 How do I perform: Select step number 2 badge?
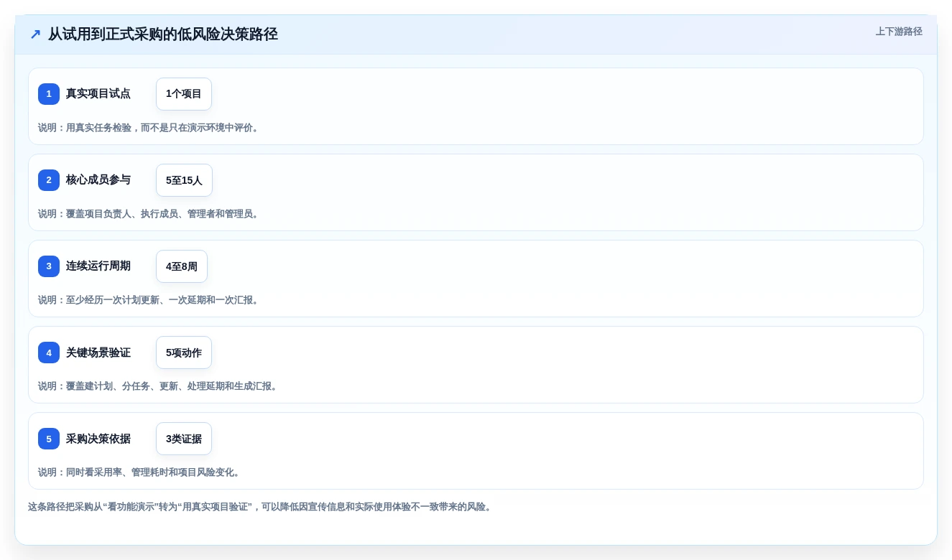pyautogui.click(x=49, y=180)
